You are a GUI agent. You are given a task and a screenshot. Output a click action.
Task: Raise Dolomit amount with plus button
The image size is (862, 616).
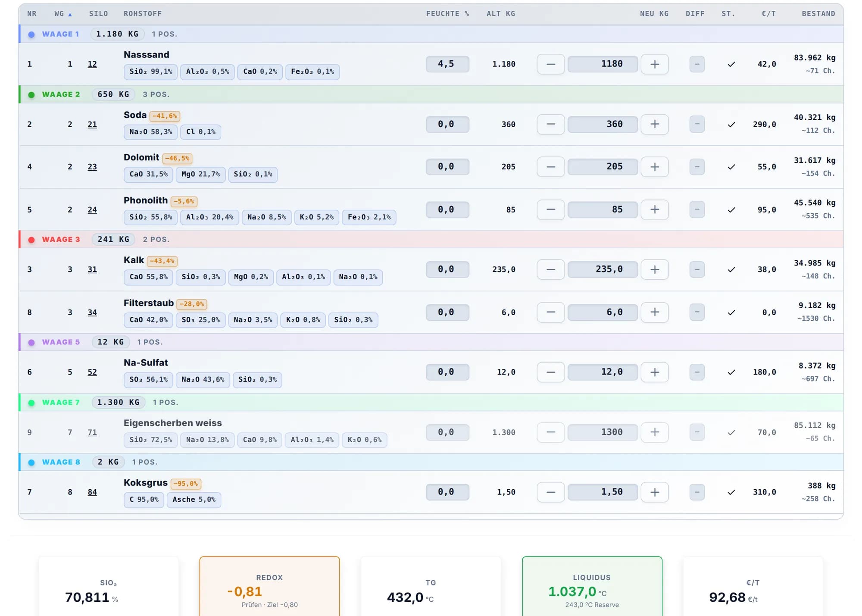coord(654,167)
